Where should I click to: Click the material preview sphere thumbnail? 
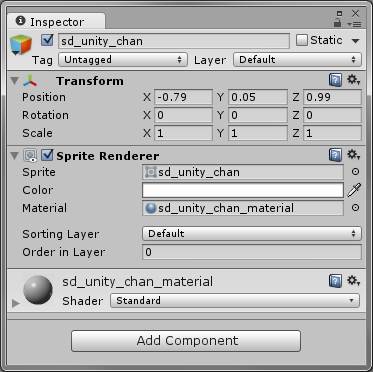click(x=38, y=290)
